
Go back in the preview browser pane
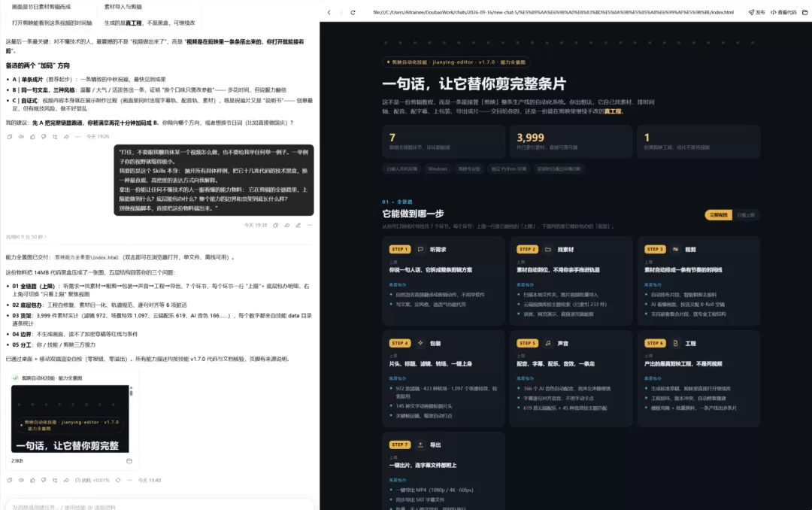click(329, 13)
